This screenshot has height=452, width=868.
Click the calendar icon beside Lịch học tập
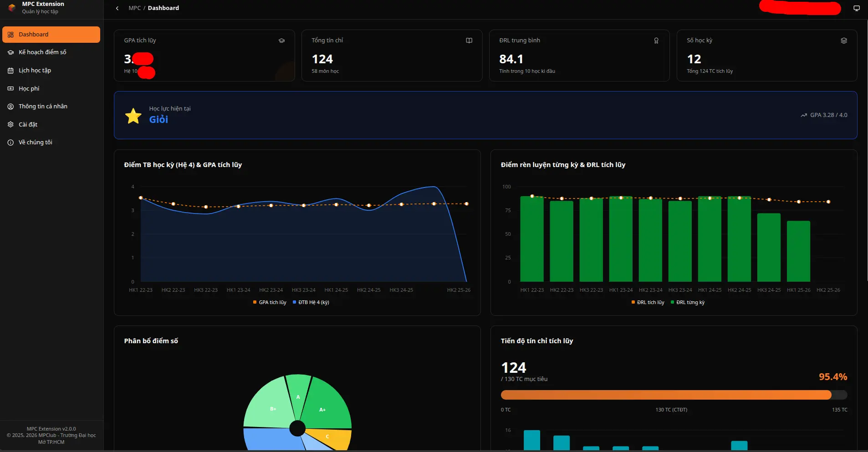(x=10, y=71)
